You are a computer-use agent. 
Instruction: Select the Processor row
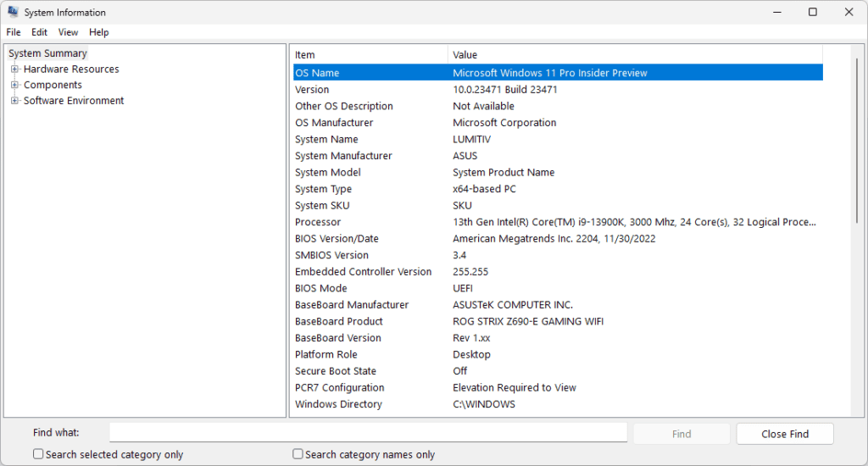coord(558,222)
